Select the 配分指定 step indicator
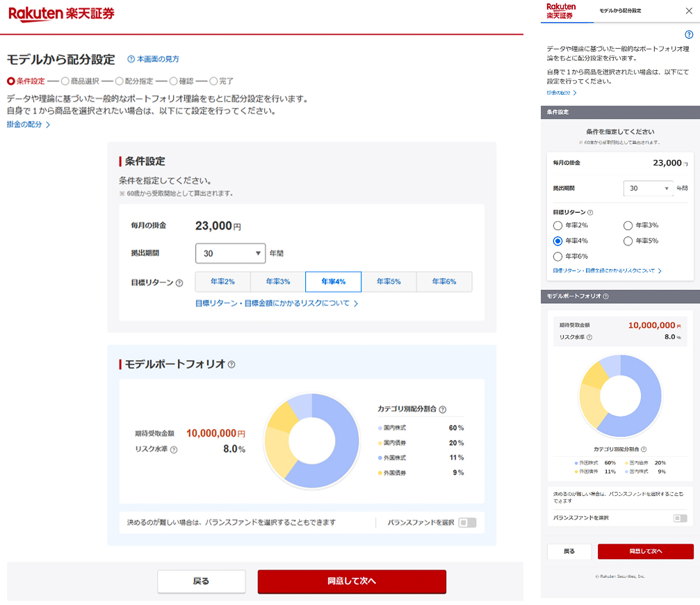The width and height of the screenshot is (700, 605). tap(134, 81)
